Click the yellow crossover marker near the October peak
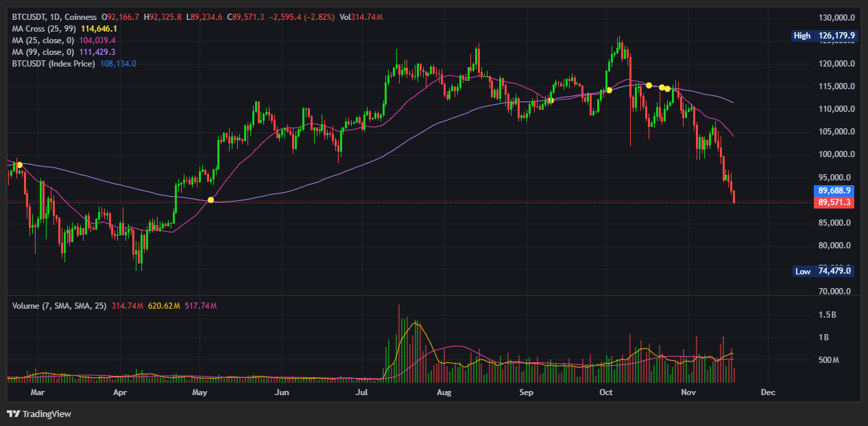This screenshot has height=426, width=868. pyautogui.click(x=608, y=89)
